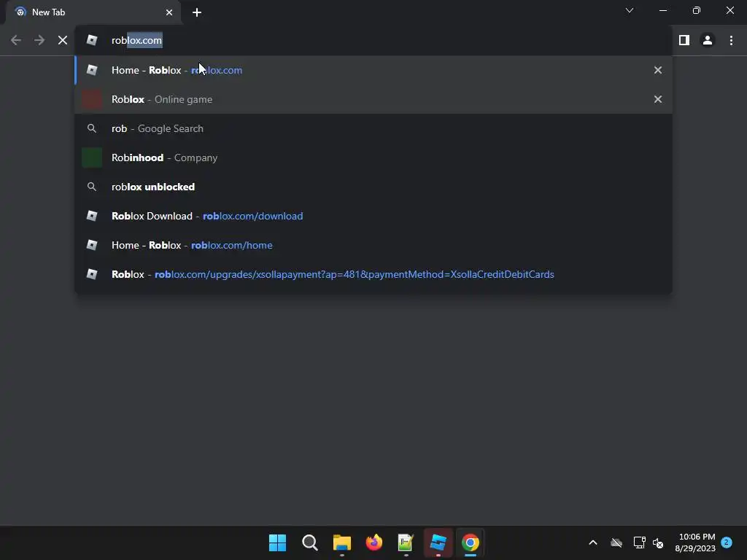This screenshot has width=747, height=560.
Task: Click Google Chrome taskbar icon
Action: [471, 542]
